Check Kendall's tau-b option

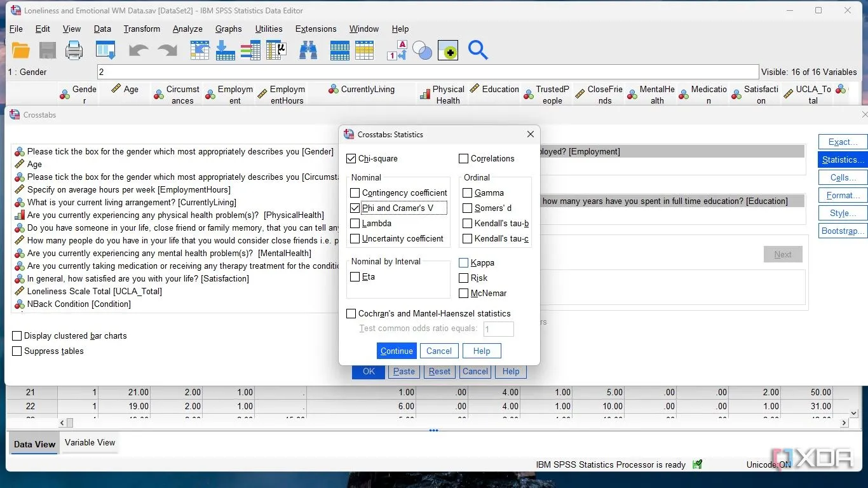coord(468,223)
